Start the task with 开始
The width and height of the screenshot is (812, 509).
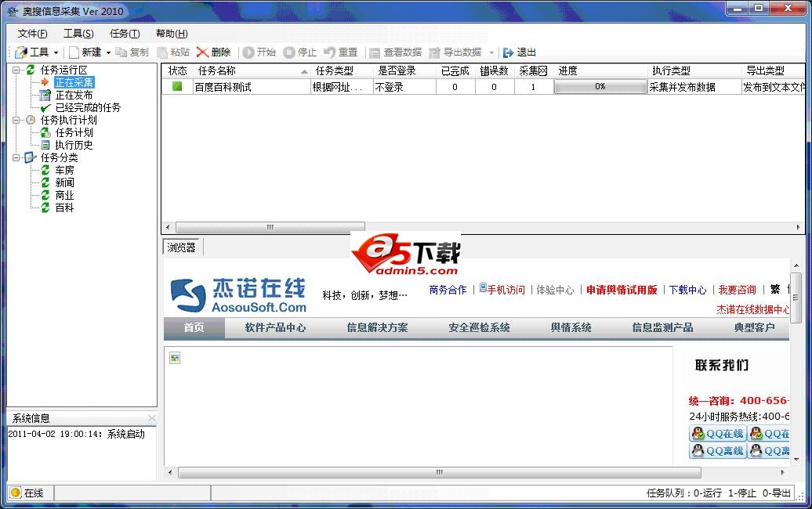(x=259, y=52)
